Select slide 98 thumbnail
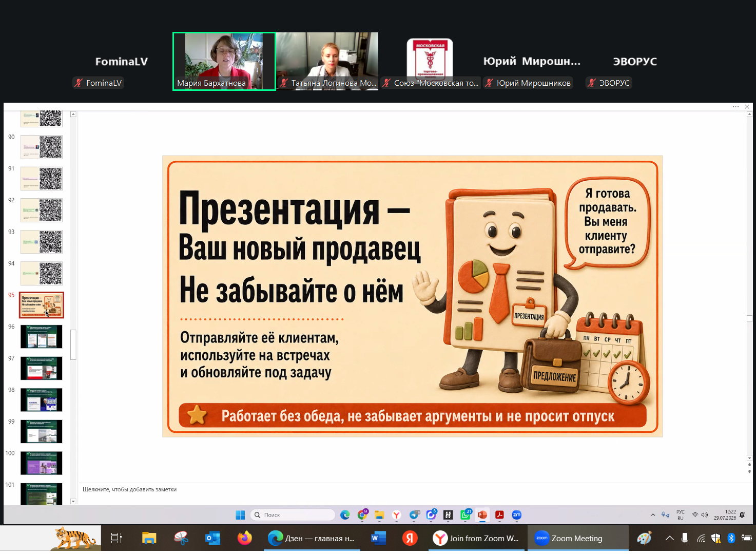756x554 pixels. click(x=42, y=400)
